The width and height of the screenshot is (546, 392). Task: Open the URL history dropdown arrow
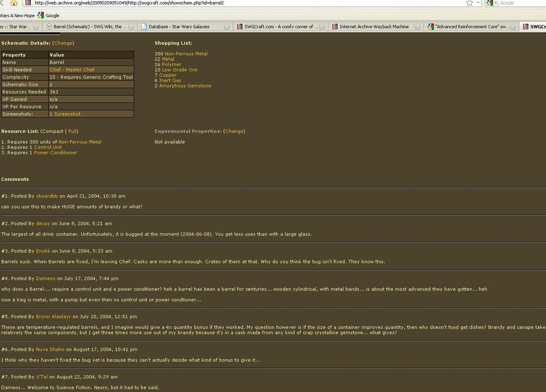click(x=478, y=3)
